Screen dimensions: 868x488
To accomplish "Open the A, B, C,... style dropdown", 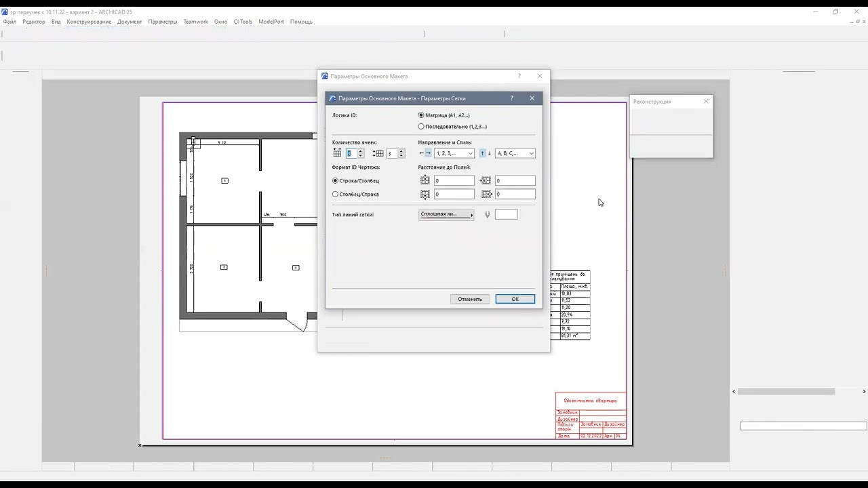I will tap(515, 154).
